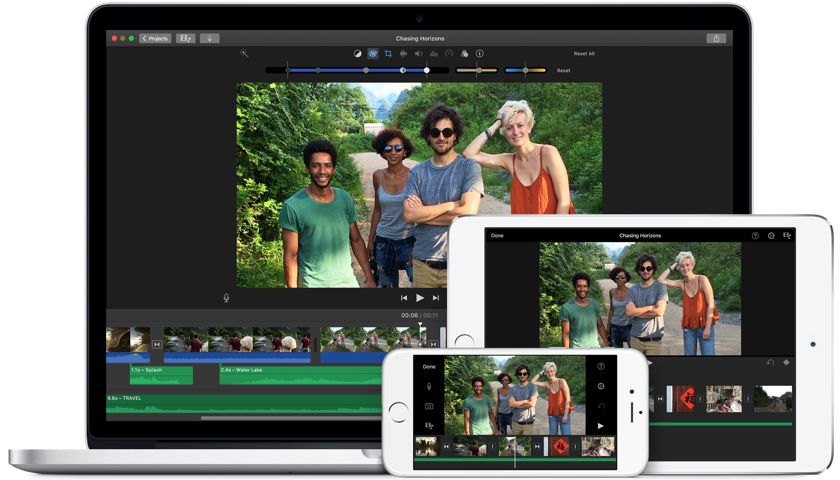The image size is (840, 480).
Task: Open the clip information icon
Action: (479, 53)
